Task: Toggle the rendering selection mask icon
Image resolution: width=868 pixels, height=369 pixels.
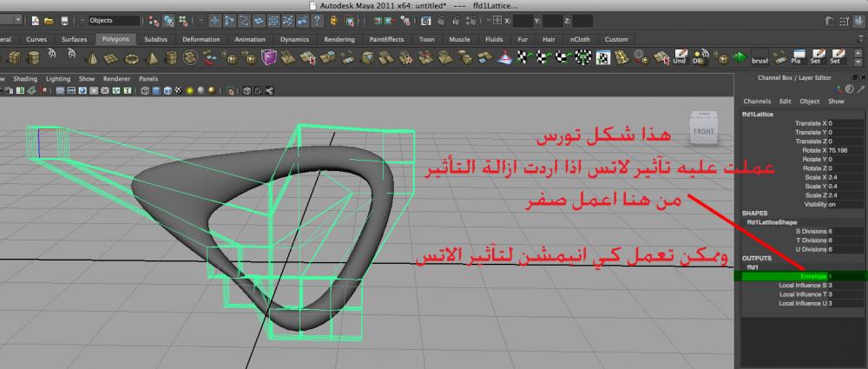Action: coord(302,21)
